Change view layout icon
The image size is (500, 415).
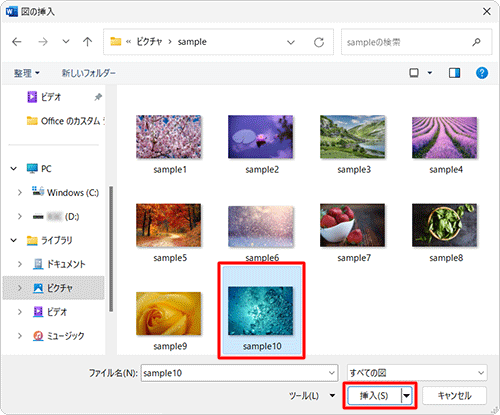414,73
